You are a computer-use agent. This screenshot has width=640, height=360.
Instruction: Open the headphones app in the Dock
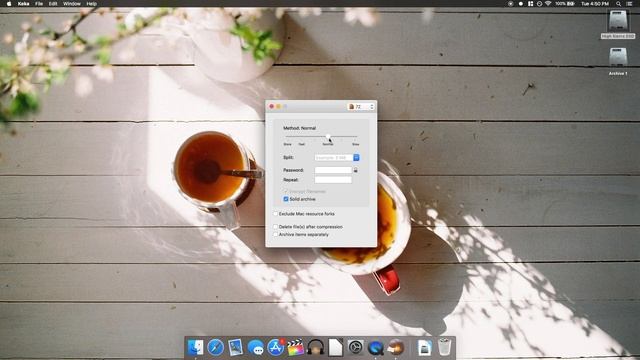315,347
